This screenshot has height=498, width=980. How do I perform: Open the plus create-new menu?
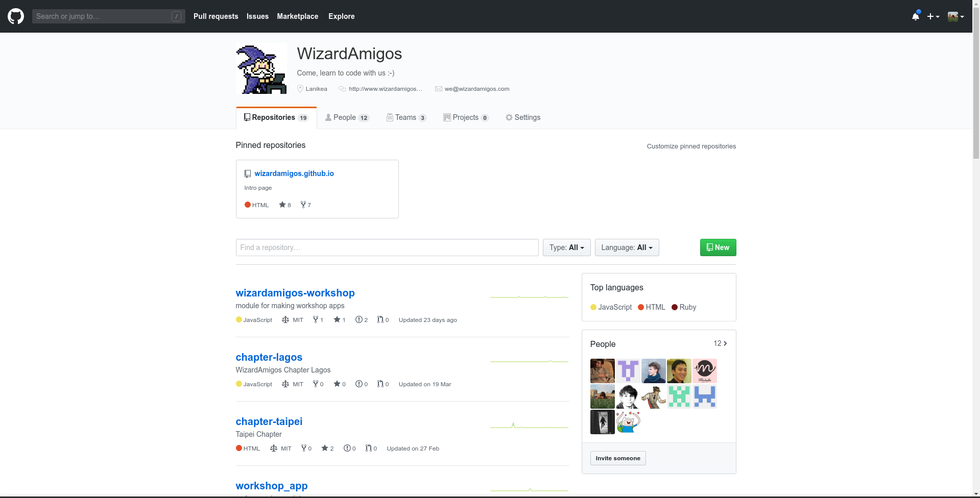(933, 16)
